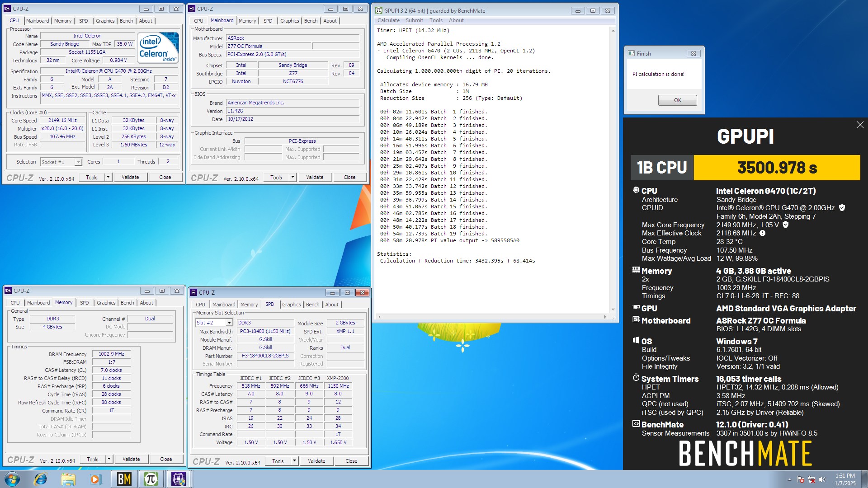Open the Slot #2 memory slot dropdown

tap(229, 323)
